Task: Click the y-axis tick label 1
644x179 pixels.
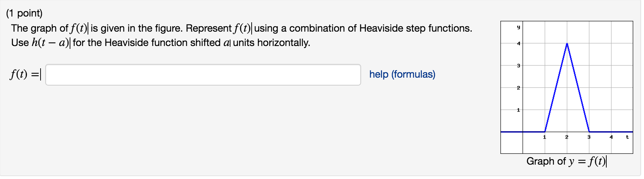Action: click(x=518, y=110)
